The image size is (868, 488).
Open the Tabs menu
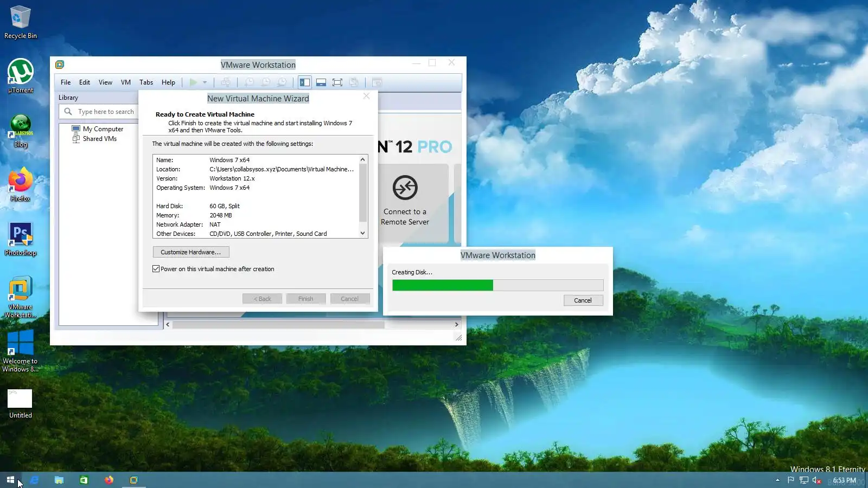[146, 82]
